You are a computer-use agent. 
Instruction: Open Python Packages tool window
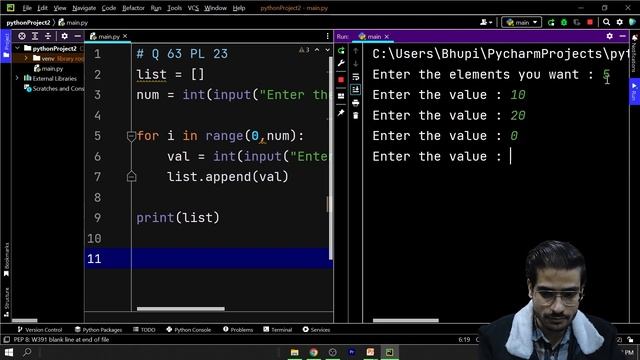click(x=98, y=329)
